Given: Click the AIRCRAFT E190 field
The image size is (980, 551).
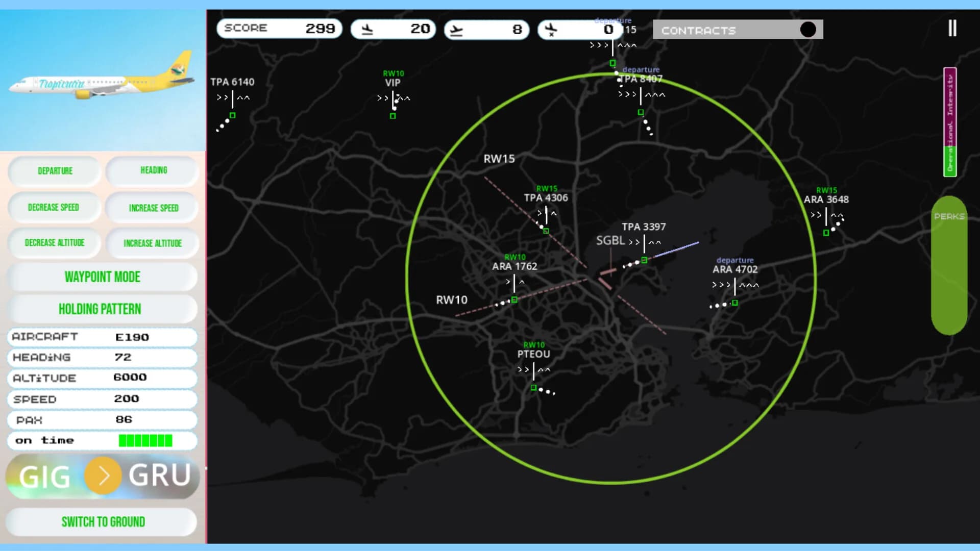Looking at the screenshot, I should [102, 337].
